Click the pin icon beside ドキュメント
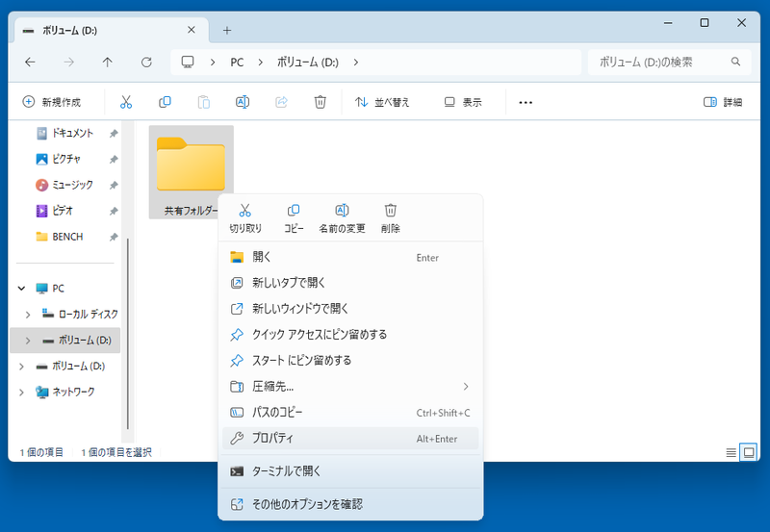 pyautogui.click(x=114, y=134)
